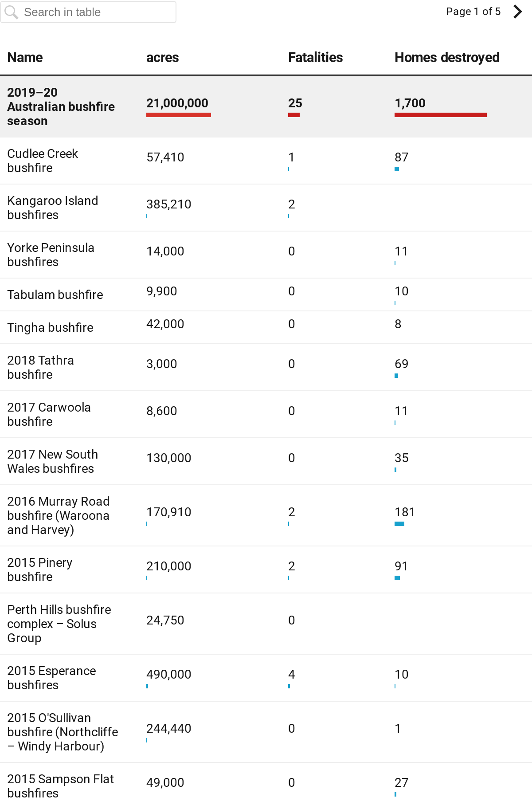Select the 2019–20 Australian bushfire season row
The height and width of the screenshot is (809, 532).
(x=266, y=106)
